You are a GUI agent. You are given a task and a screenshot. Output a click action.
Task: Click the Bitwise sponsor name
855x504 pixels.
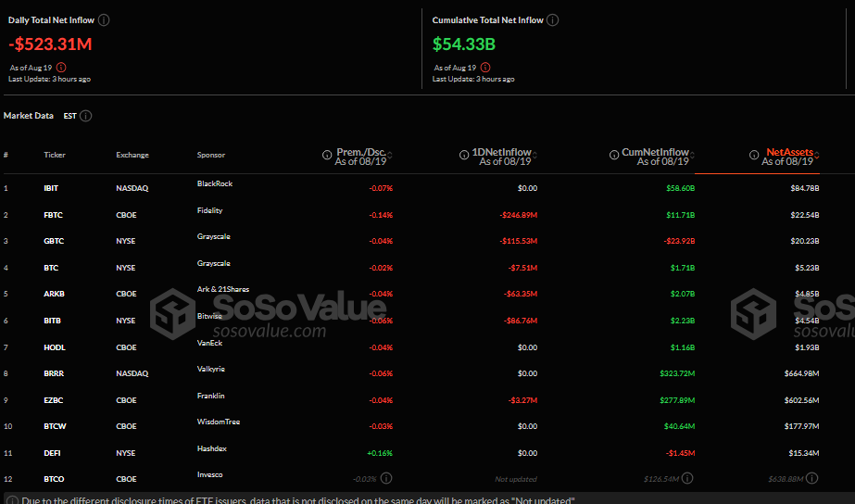coord(209,316)
